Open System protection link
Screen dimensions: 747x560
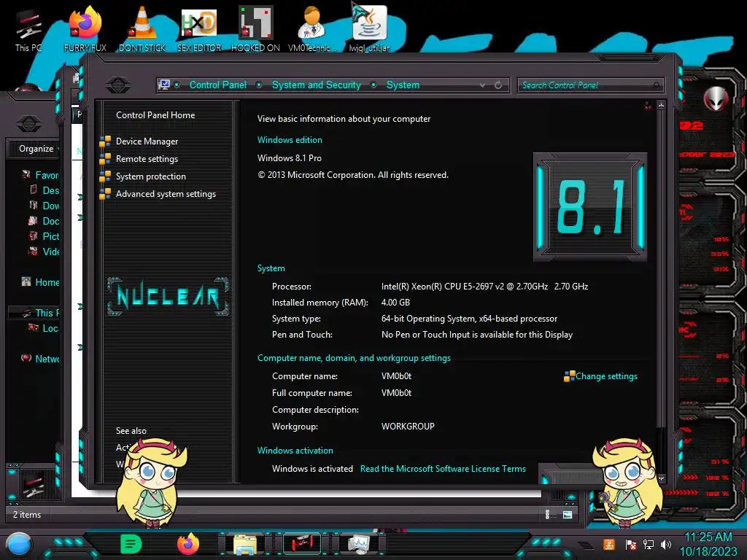150,176
